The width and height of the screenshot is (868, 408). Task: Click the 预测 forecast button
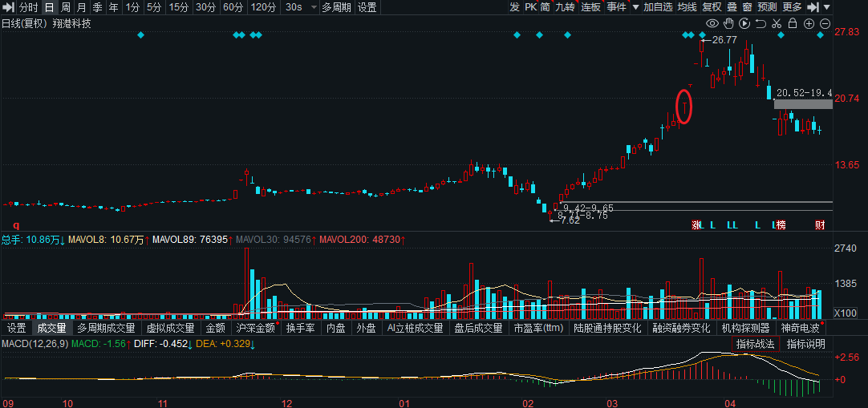767,7
